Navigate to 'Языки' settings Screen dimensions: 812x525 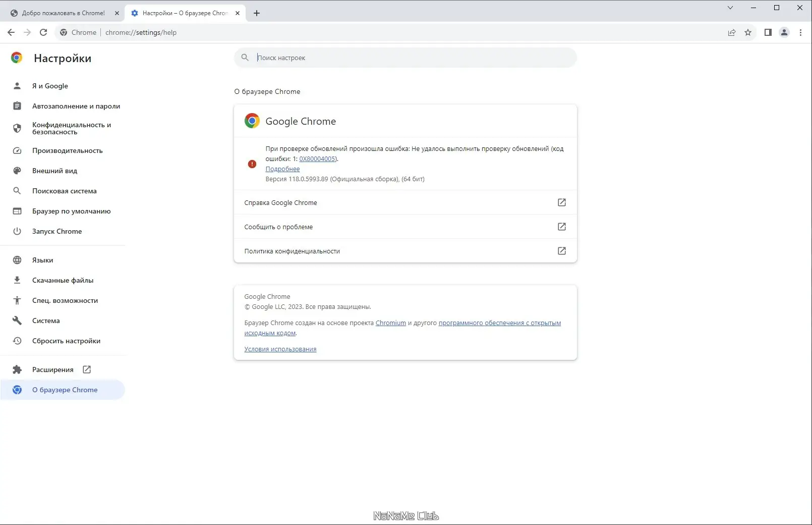tap(63, 260)
